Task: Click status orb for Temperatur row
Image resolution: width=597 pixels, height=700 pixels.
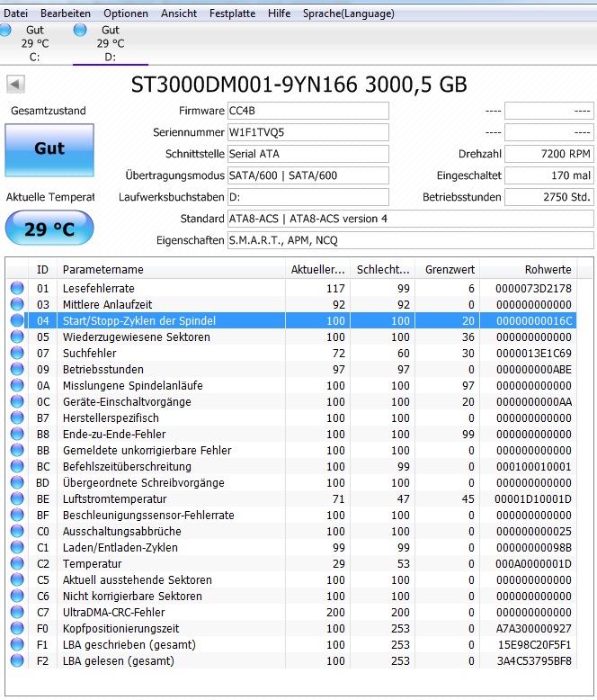Action: tap(17, 563)
